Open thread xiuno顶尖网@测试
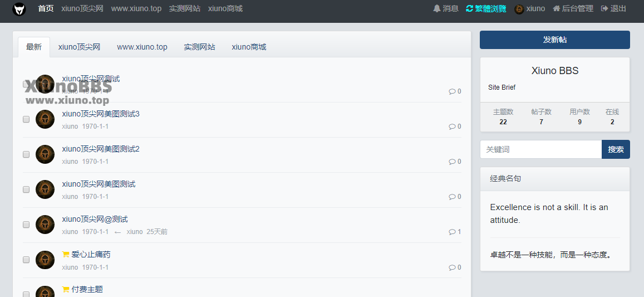 (x=95, y=219)
